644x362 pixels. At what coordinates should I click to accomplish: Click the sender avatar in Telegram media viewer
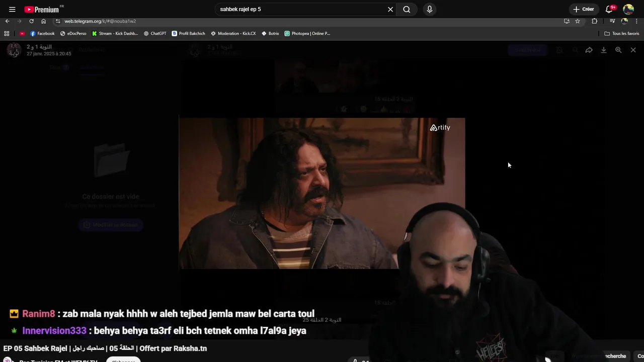tap(14, 50)
